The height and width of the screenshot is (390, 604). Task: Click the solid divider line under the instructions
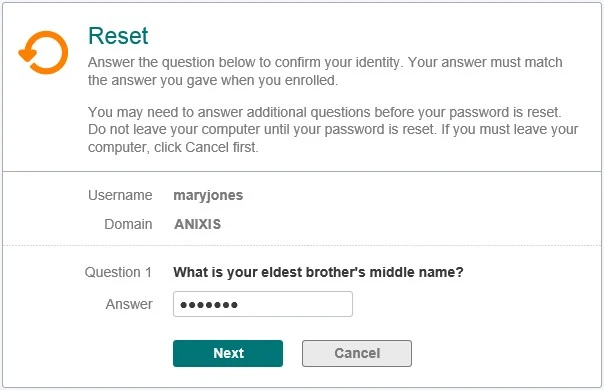(x=302, y=171)
